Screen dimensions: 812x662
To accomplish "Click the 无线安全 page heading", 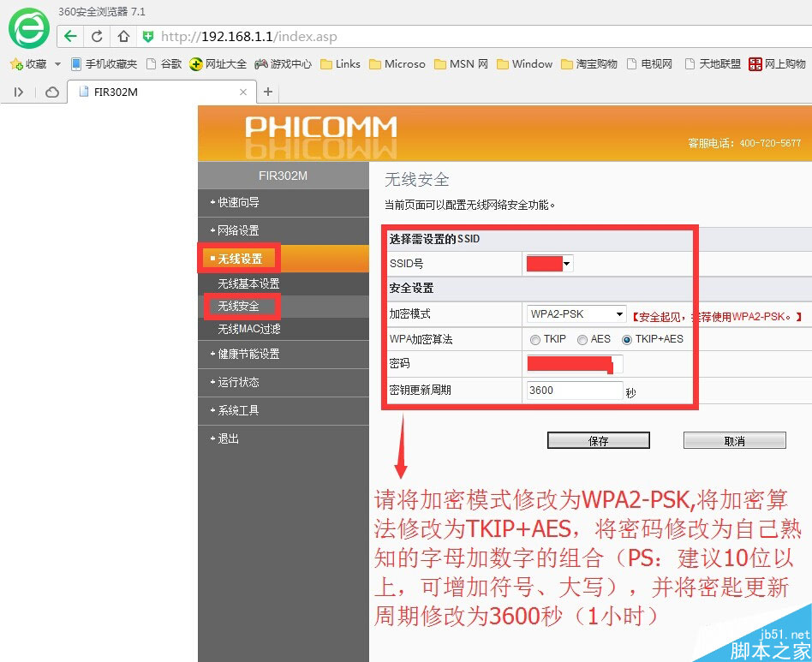I will pyautogui.click(x=416, y=180).
